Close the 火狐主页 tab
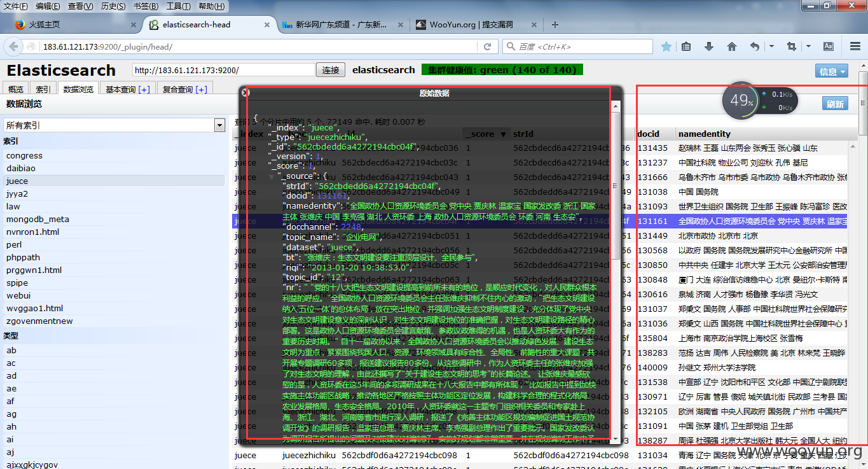868x469 pixels. coord(134,25)
